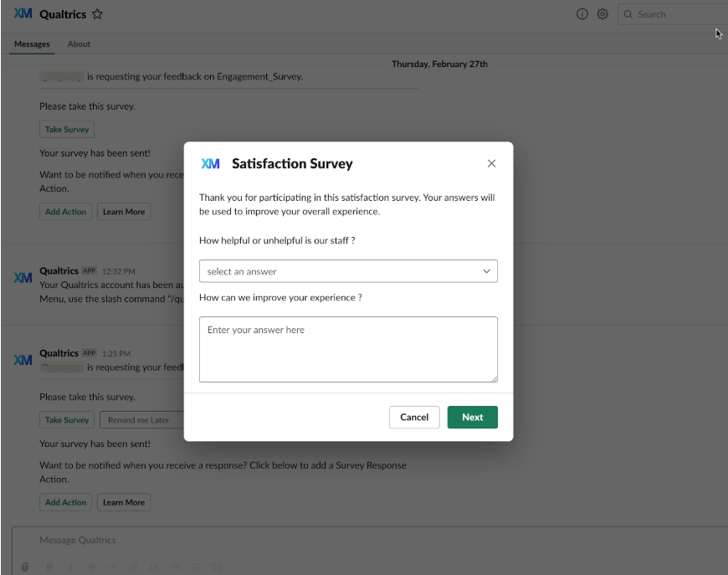Click the bottom Add Action button
This screenshot has height=575, width=728.
coord(65,502)
